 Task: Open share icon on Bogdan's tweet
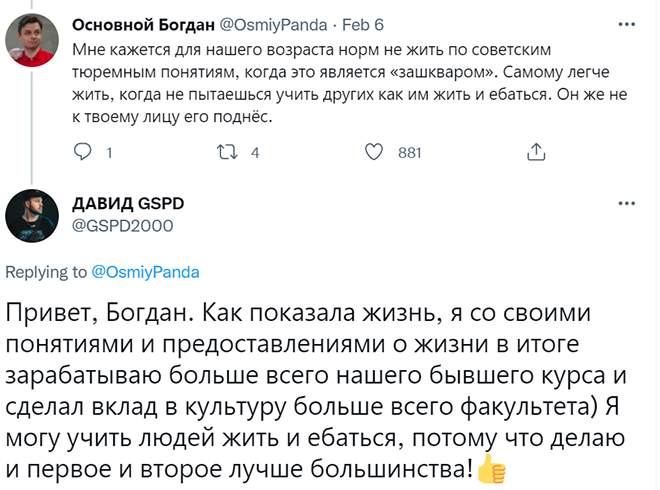[536, 152]
